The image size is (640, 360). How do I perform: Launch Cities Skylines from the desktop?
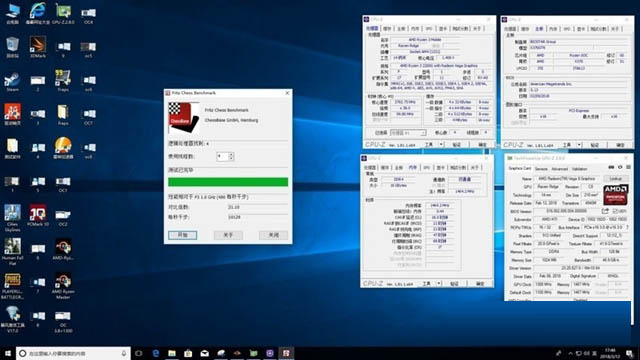12,218
